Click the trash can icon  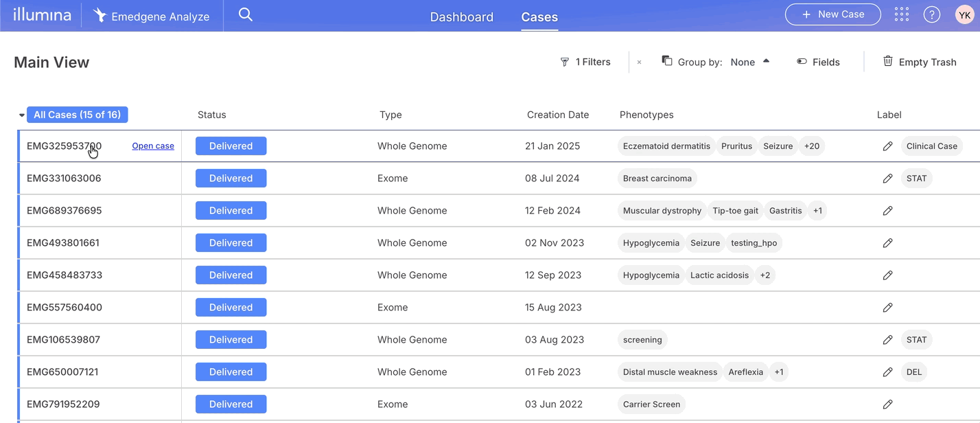click(887, 61)
